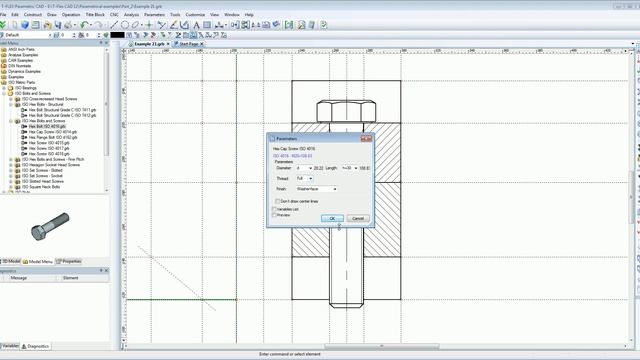Screen dimensions: 640x360
Task: Expand the ISO Bearings folder
Action: (4, 88)
